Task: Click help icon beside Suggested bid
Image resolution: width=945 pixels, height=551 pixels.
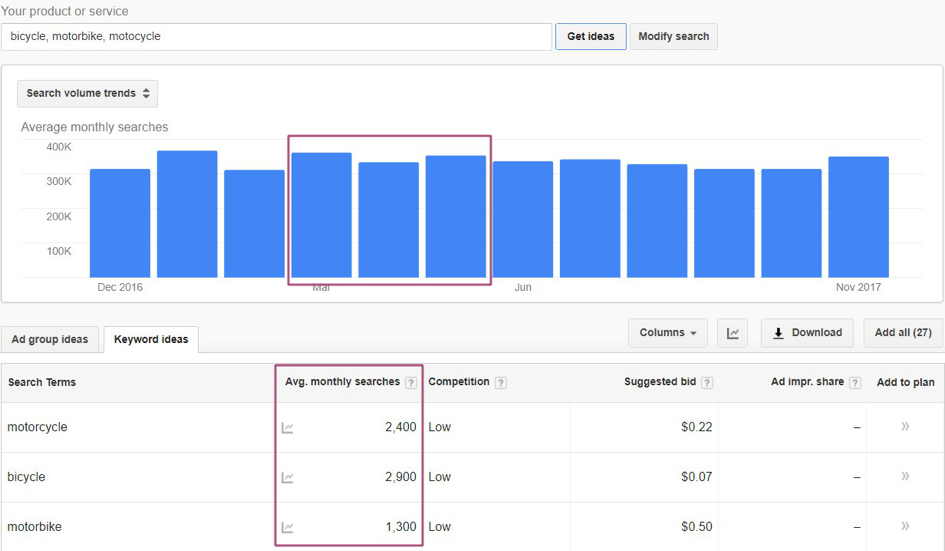Action: click(707, 383)
